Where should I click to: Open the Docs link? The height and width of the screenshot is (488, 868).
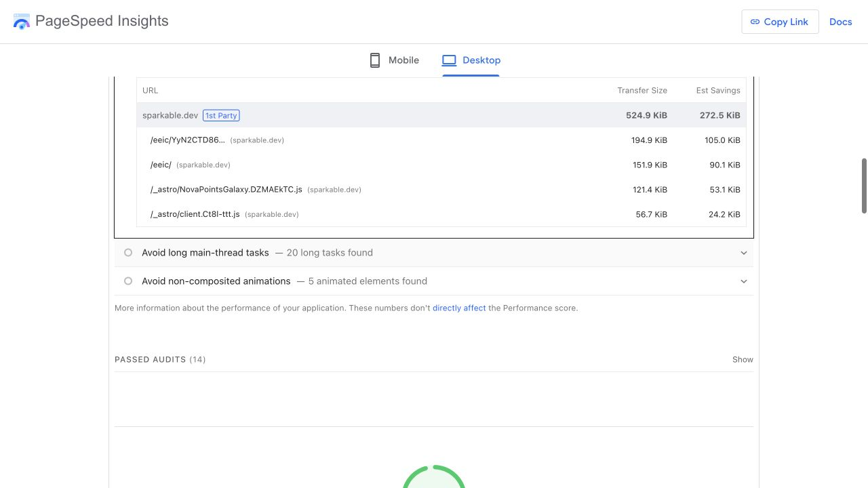(840, 22)
